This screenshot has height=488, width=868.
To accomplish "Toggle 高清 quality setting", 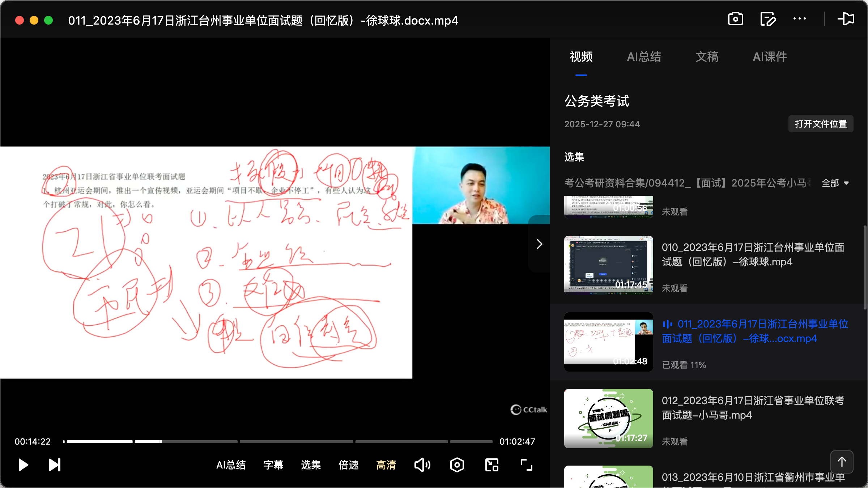I will pos(386,465).
